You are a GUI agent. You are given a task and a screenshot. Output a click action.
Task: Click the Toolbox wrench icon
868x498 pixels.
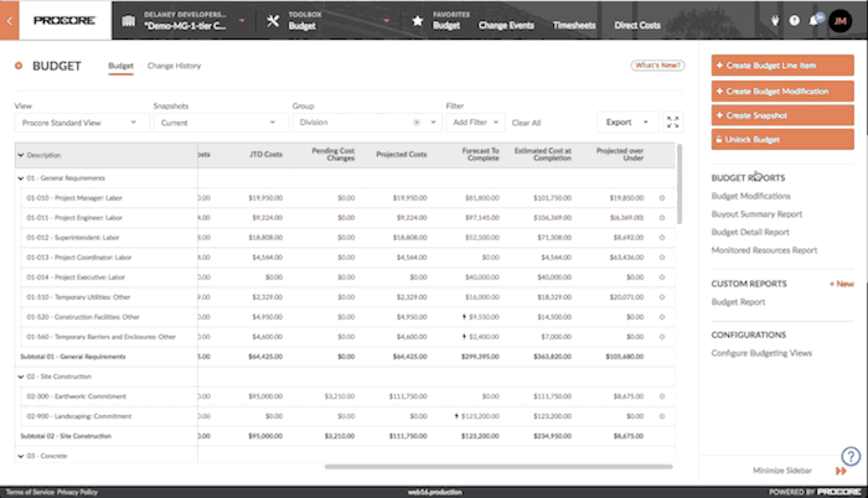point(273,21)
